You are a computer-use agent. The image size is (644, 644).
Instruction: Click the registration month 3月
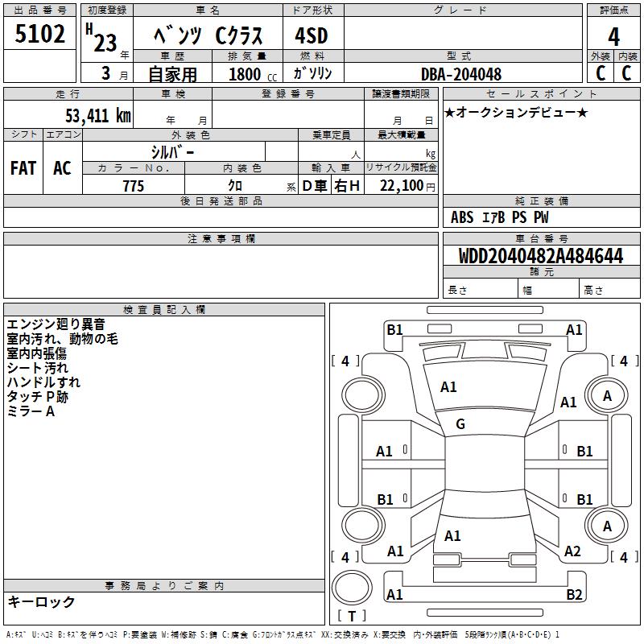tap(114, 73)
